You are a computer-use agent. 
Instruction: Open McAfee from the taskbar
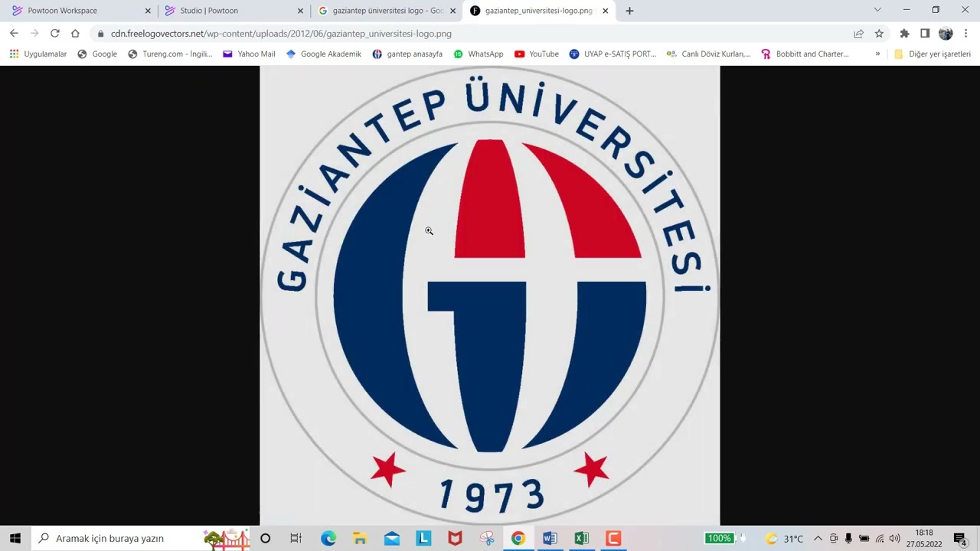[456, 538]
